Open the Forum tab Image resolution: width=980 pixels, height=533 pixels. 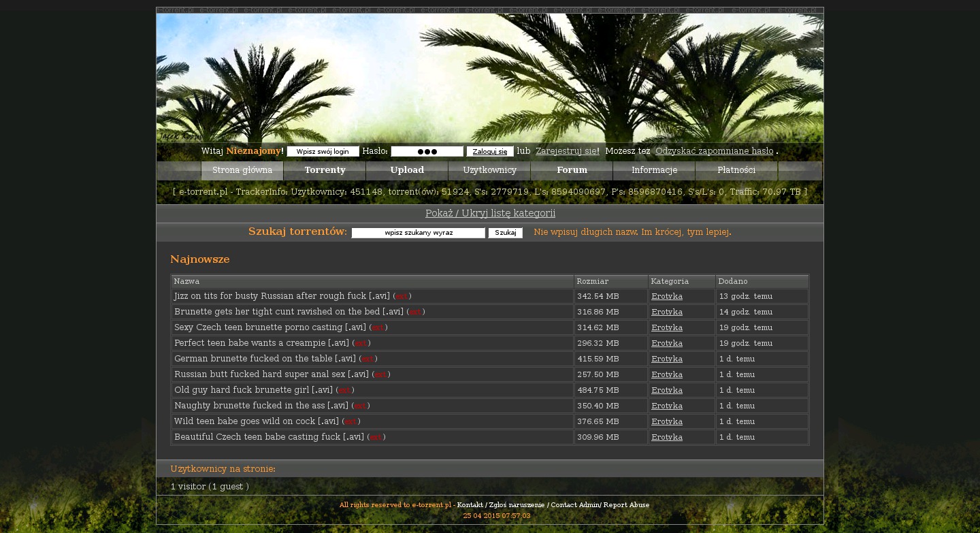pyautogui.click(x=572, y=170)
